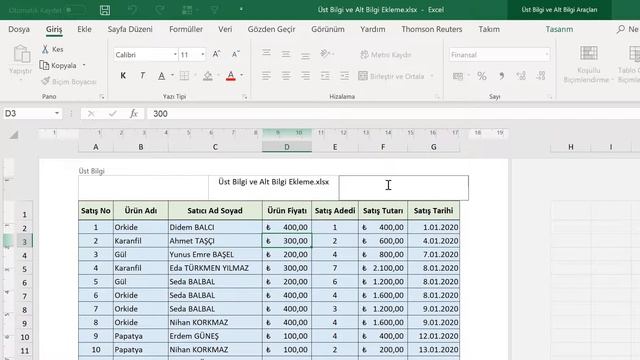Click the decrease decimal icon
Viewport: 640px width, 360px height.
[x=541, y=76]
